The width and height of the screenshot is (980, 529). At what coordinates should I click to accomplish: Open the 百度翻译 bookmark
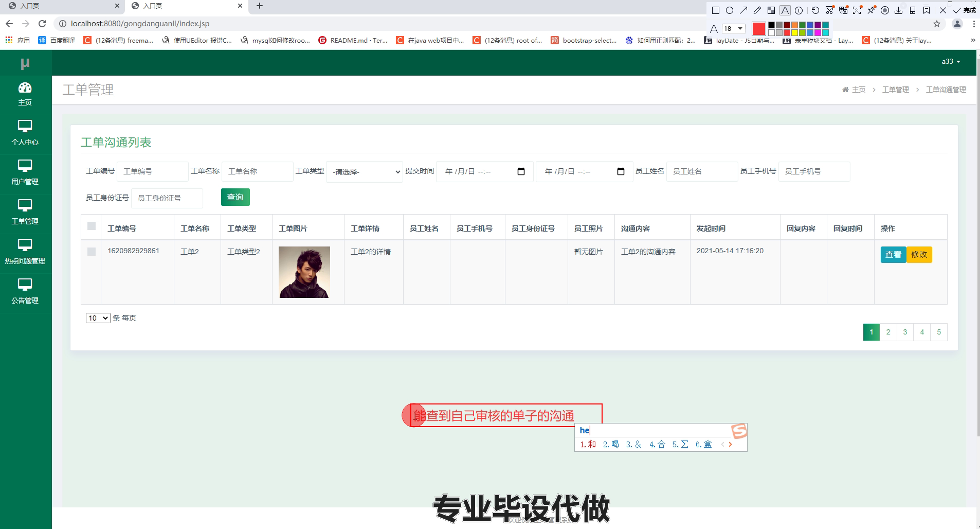pos(57,40)
